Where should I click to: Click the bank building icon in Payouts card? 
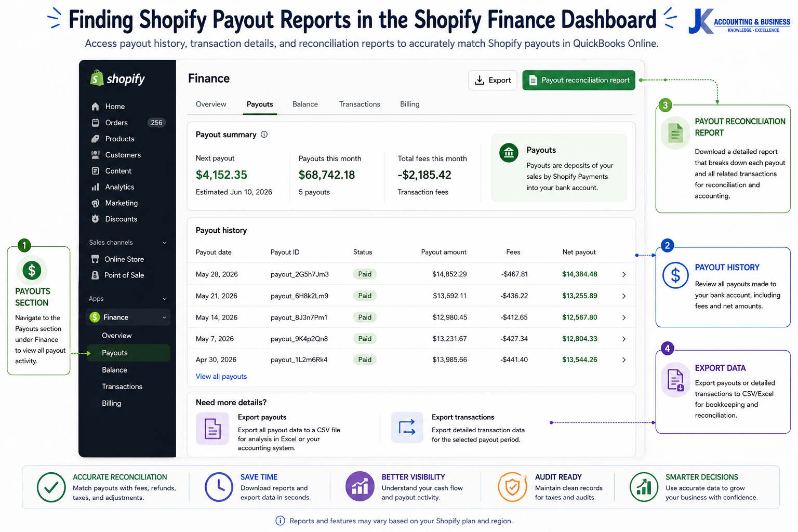click(x=509, y=153)
